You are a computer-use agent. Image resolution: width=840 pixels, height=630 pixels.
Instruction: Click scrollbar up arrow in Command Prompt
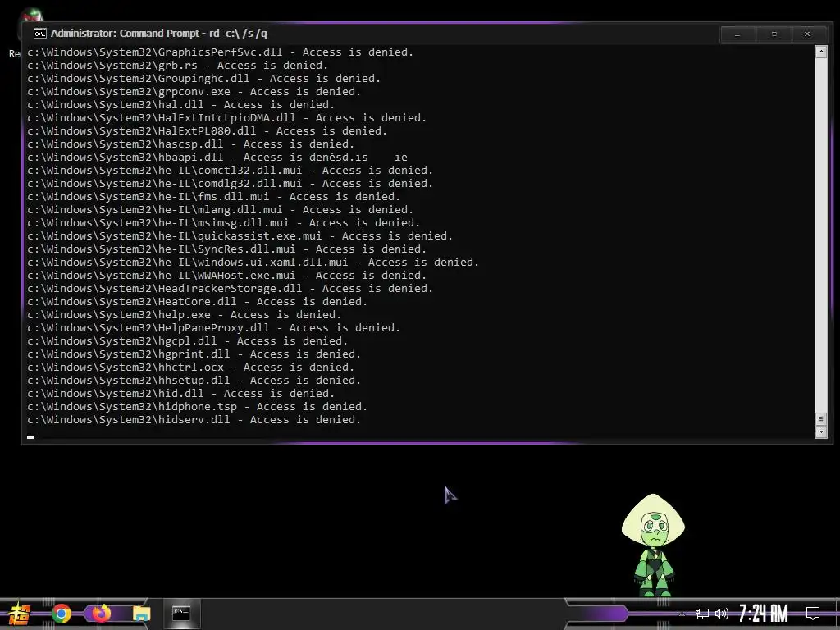point(820,52)
